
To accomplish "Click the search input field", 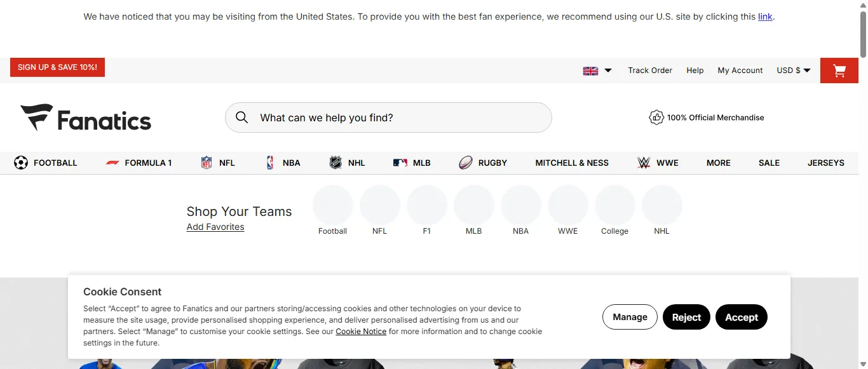I will pos(400,117).
